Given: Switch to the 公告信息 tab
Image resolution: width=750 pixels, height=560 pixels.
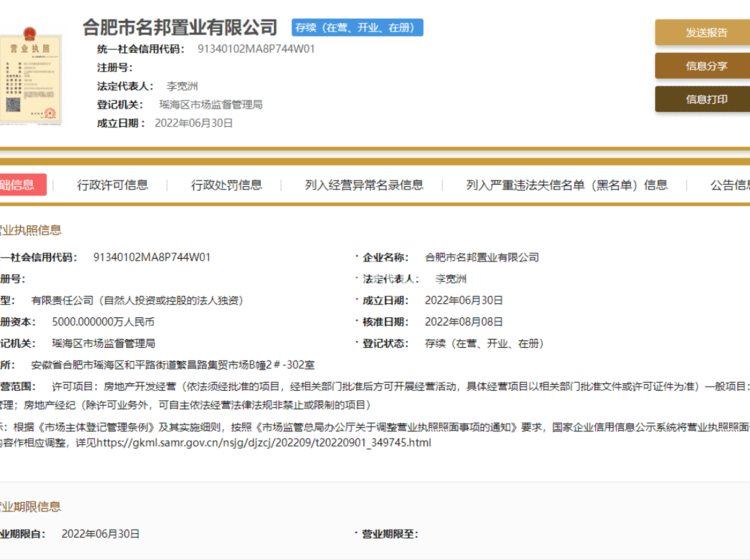Looking at the screenshot, I should click(x=728, y=185).
